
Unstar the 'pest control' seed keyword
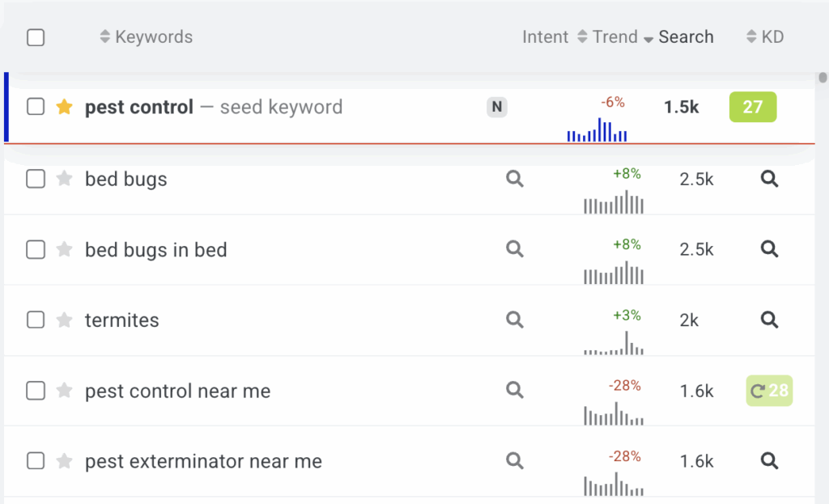65,107
